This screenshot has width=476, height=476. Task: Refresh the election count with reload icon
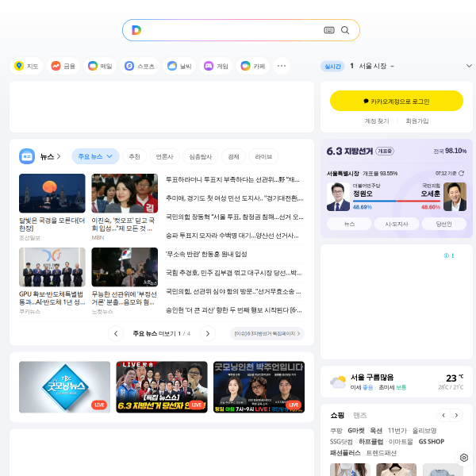tap(462, 173)
